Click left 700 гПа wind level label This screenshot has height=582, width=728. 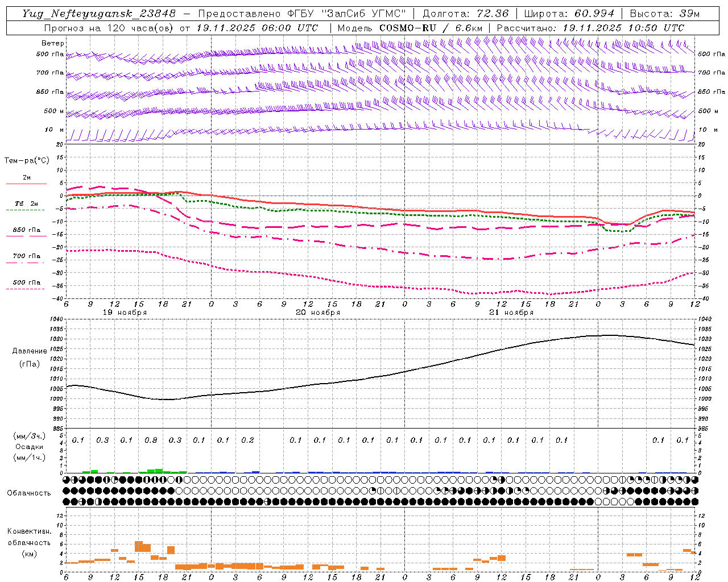point(50,73)
